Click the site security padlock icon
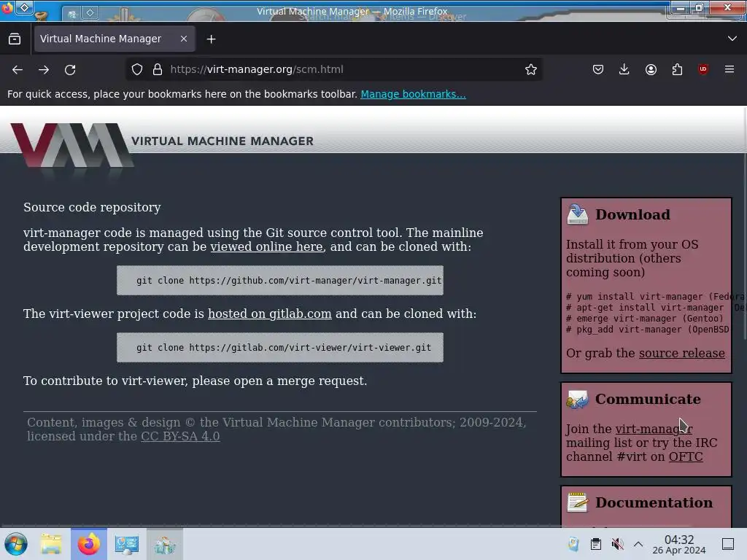 point(158,69)
